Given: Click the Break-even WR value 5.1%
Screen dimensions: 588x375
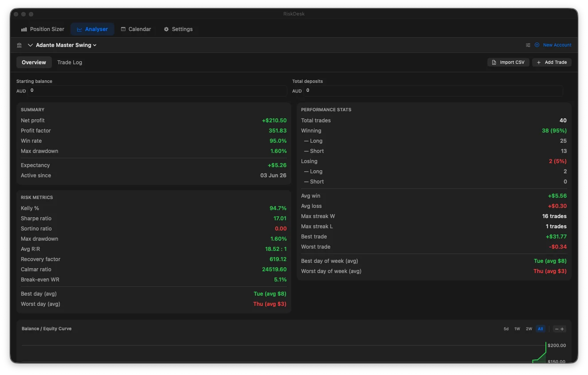Looking at the screenshot, I should point(280,280).
